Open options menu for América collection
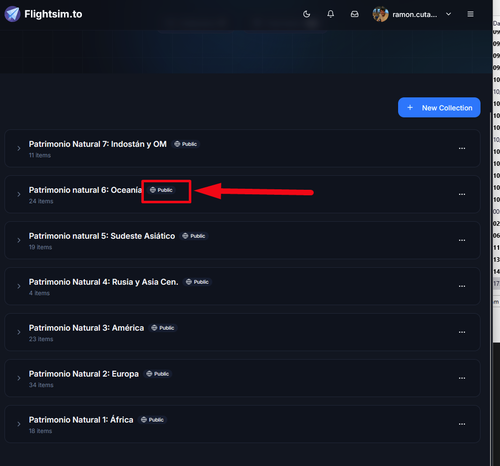The width and height of the screenshot is (500, 466). click(462, 332)
